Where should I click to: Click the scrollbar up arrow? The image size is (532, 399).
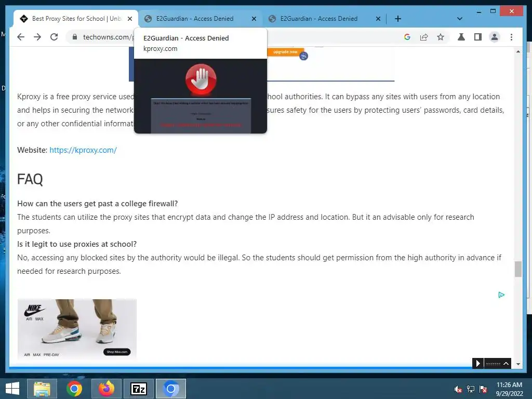tap(518, 51)
